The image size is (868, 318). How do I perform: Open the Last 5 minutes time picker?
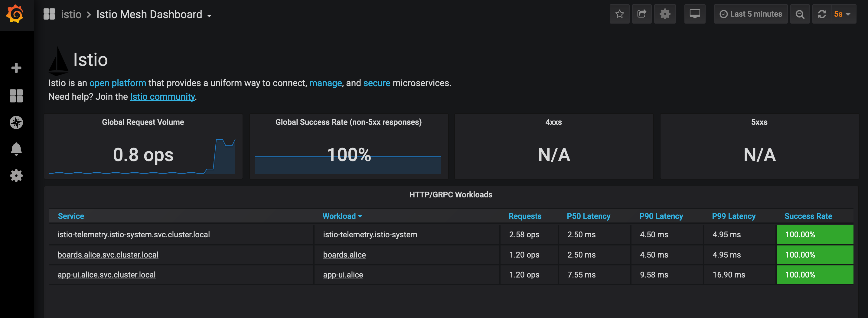point(750,14)
